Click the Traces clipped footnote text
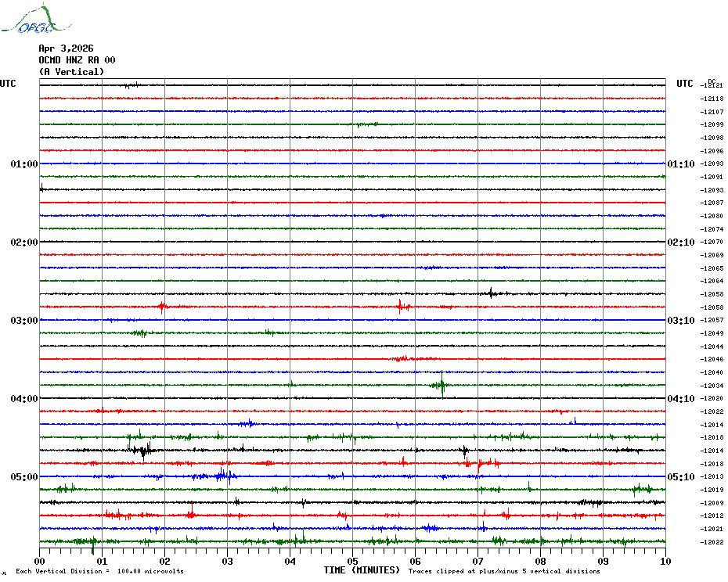 coord(504,572)
